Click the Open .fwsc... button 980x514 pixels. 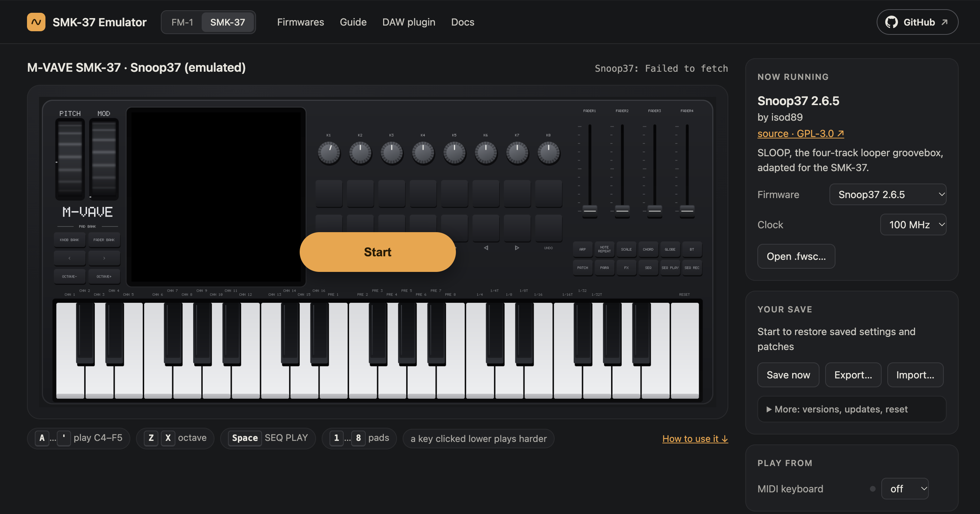point(796,256)
